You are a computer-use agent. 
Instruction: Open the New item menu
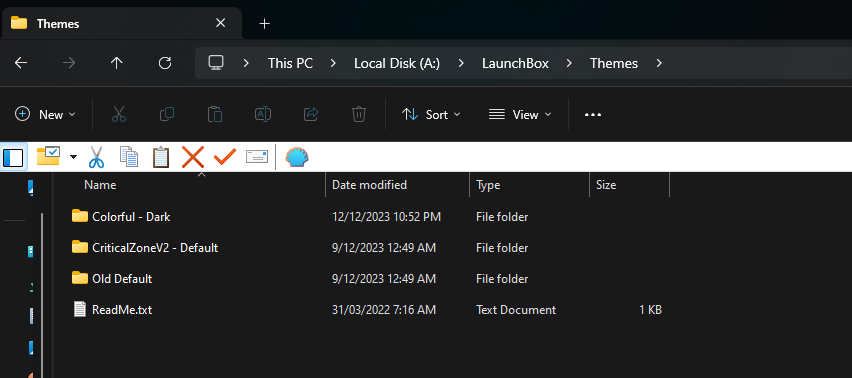click(45, 115)
